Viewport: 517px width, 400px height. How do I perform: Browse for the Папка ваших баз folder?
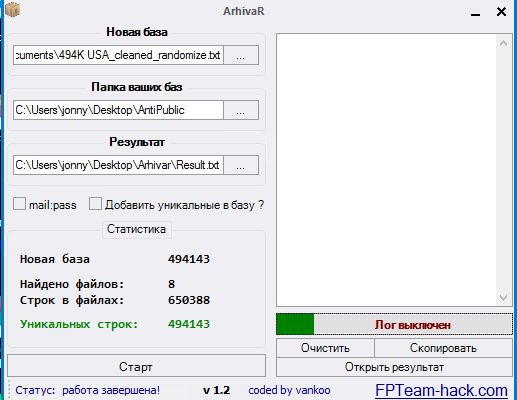[241, 110]
